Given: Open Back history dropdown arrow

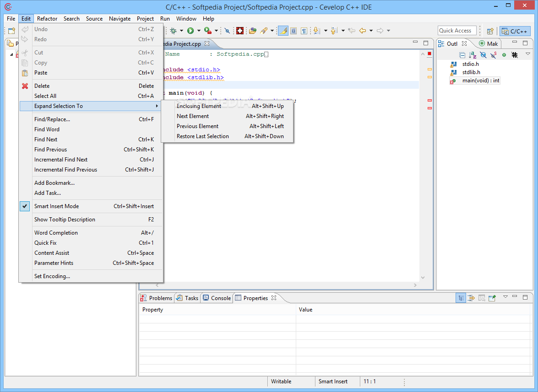Looking at the screenshot, I should coord(371,31).
